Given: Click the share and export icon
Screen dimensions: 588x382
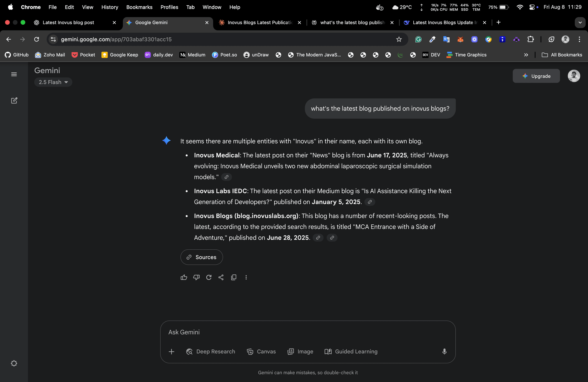Looking at the screenshot, I should (221, 277).
